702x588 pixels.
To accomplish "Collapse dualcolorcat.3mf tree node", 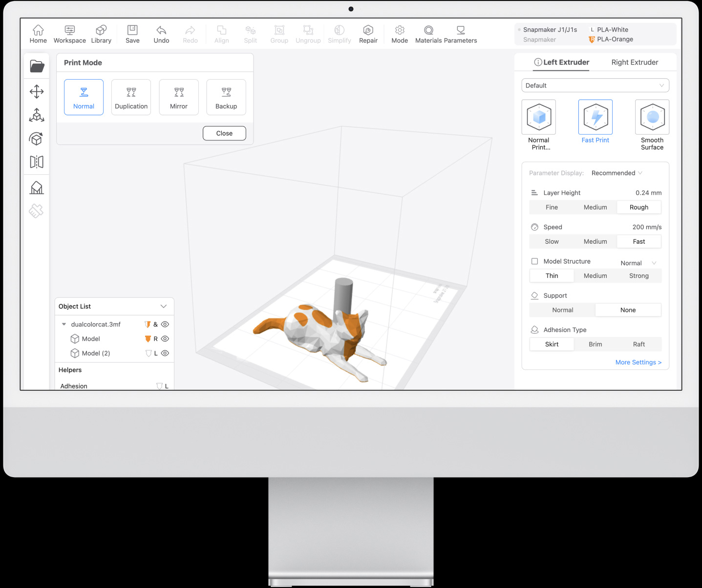I will 64,324.
